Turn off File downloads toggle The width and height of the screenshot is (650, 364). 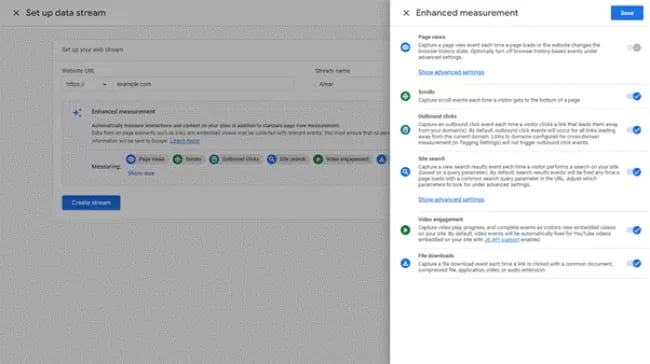coord(634,263)
